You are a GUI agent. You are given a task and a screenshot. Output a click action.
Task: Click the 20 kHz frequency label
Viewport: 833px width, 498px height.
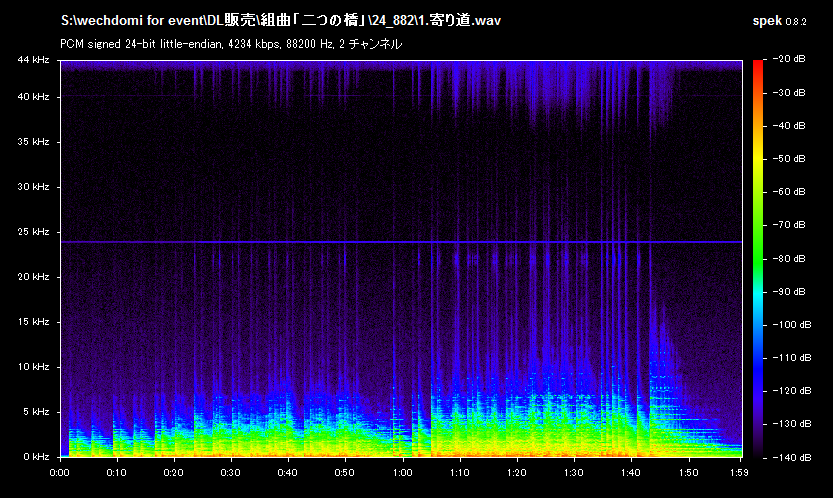(33, 277)
